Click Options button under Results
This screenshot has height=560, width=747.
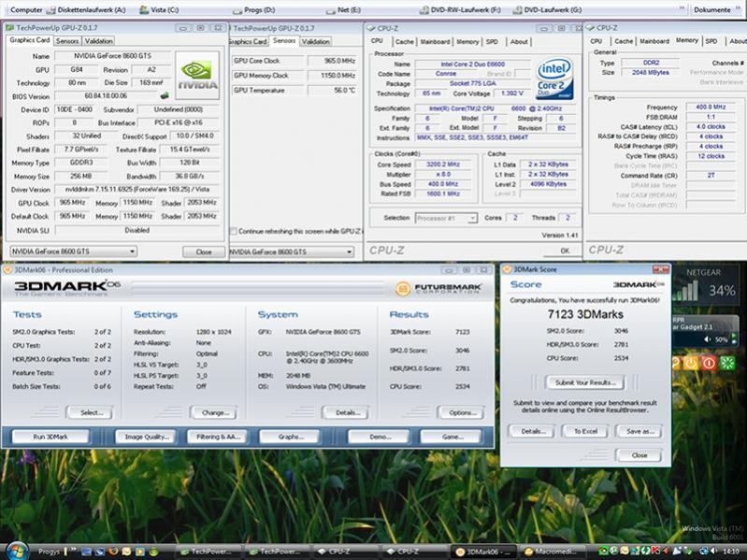[x=462, y=412]
